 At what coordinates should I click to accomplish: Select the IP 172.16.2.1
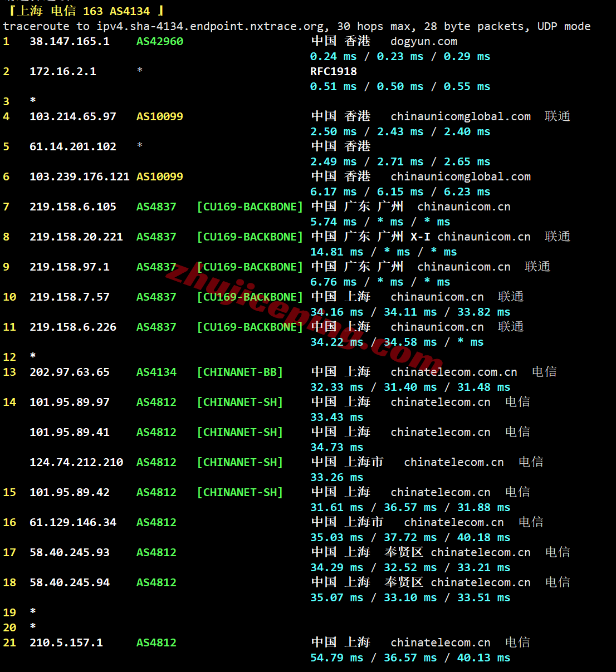pos(63,71)
